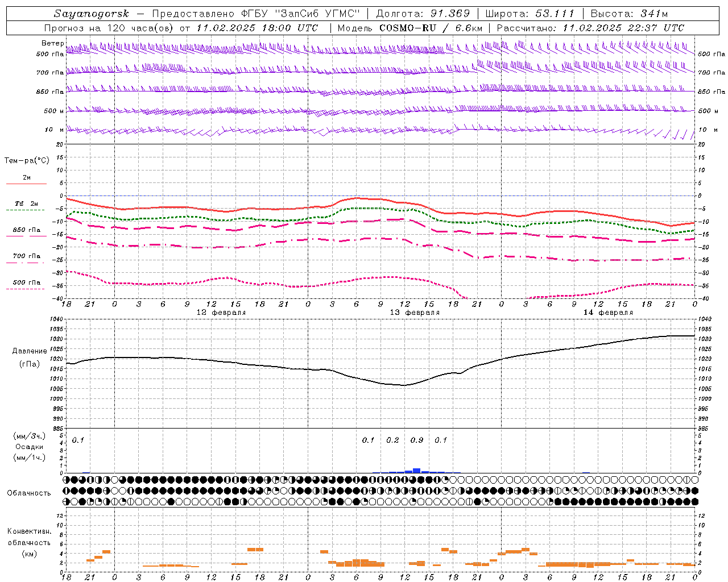728x582 pixels.
Task: Click the '(мм/3ч.)' precipitation unit label
Action: 30,436
